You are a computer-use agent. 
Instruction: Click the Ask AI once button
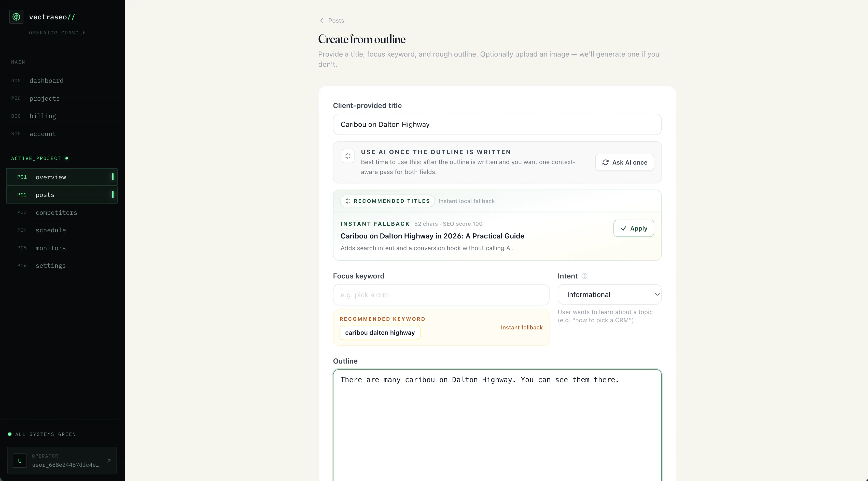tap(624, 162)
